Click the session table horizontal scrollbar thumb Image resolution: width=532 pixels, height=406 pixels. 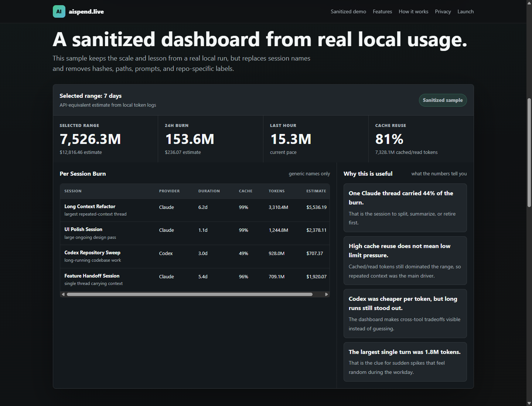pos(190,294)
